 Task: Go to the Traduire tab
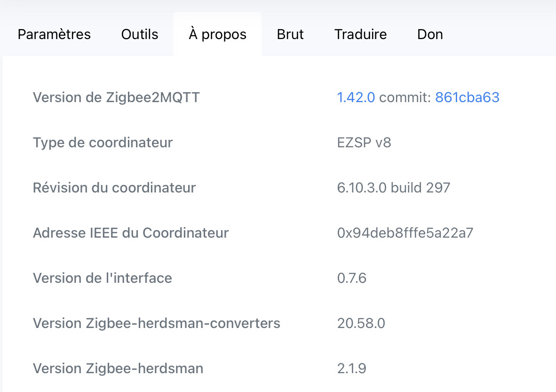click(360, 34)
